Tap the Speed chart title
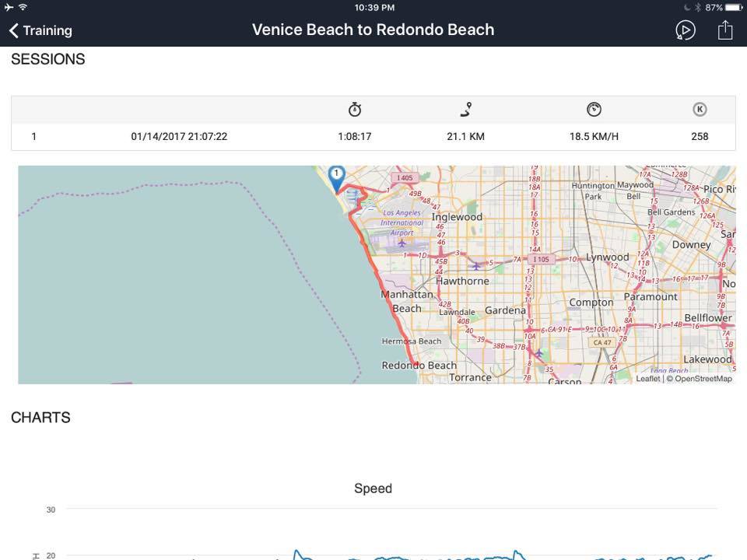747x560 pixels. [373, 488]
